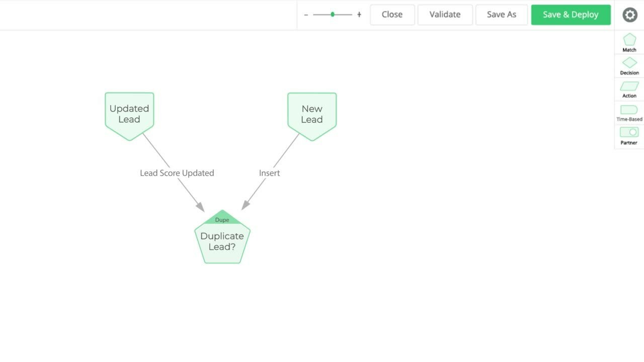Select the New Lead node
Viewport: 644px width, 362px height.
click(311, 114)
